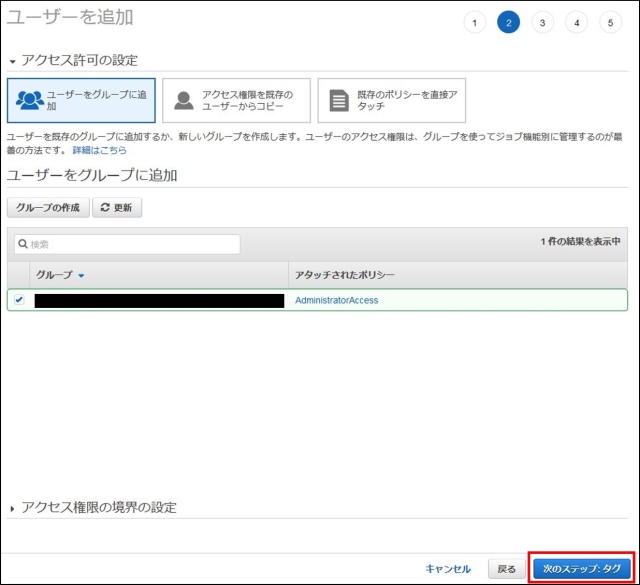This screenshot has height=585, width=640.
Task: Focus the group 検索 input field
Action: [130, 244]
